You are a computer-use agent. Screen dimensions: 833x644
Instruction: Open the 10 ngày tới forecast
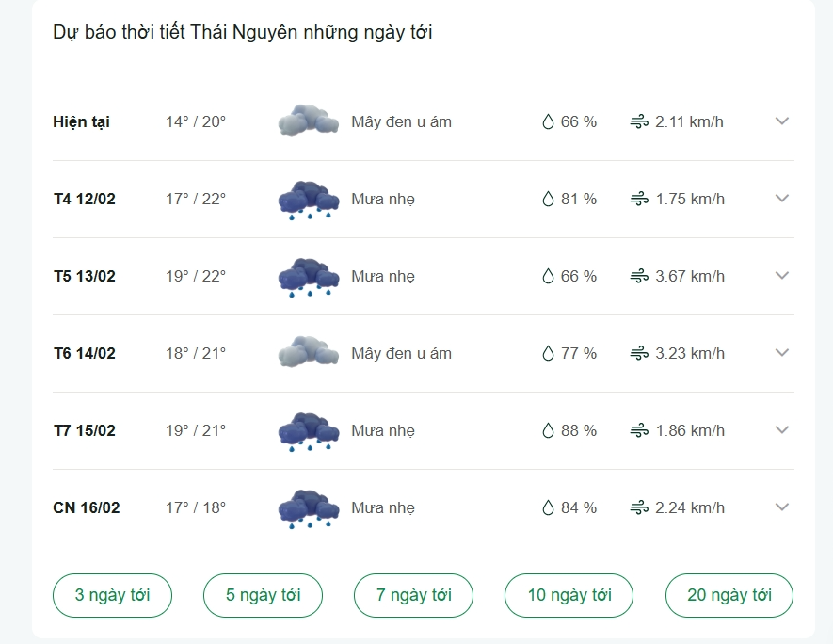569,595
